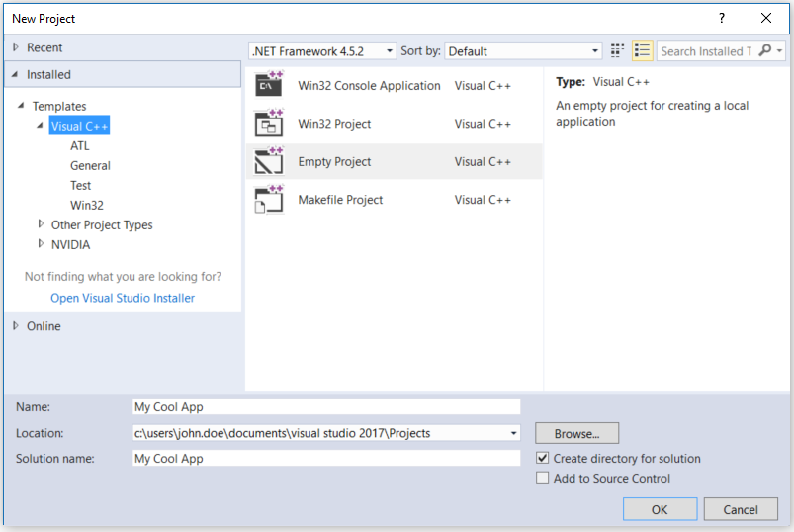Click the Name input field
This screenshot has width=794, height=532.
tap(326, 407)
